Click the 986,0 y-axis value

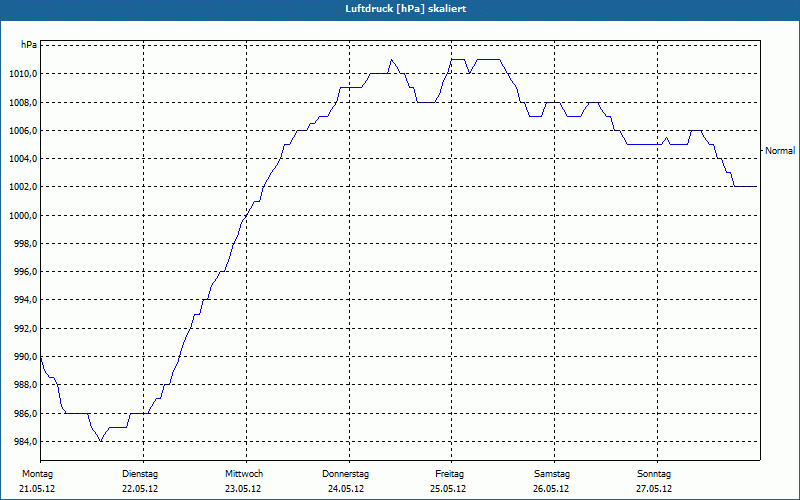coord(25,413)
